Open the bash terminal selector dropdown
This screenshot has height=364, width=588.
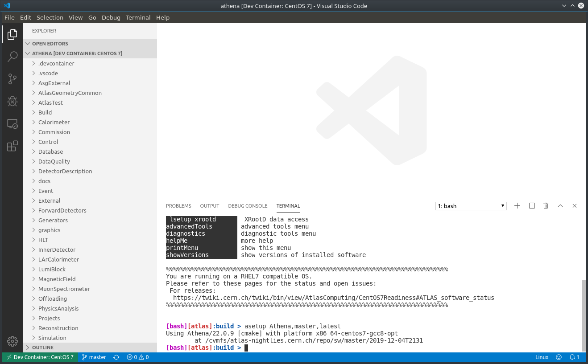click(x=471, y=206)
